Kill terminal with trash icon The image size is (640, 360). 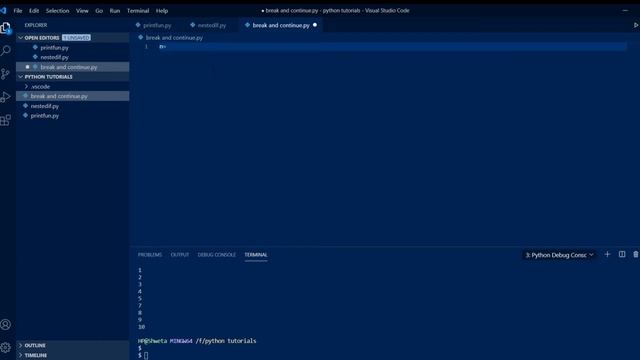[636, 254]
